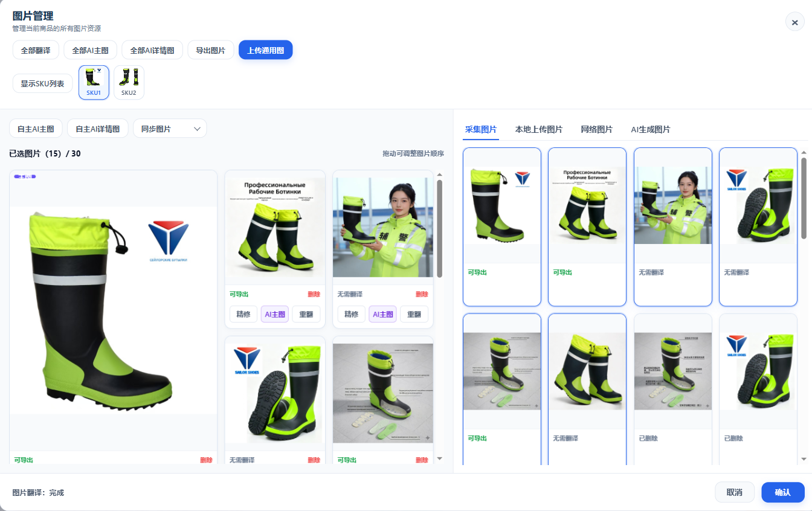Click the 图片管理 dialog title
The height and width of the screenshot is (511, 812).
[x=33, y=16]
